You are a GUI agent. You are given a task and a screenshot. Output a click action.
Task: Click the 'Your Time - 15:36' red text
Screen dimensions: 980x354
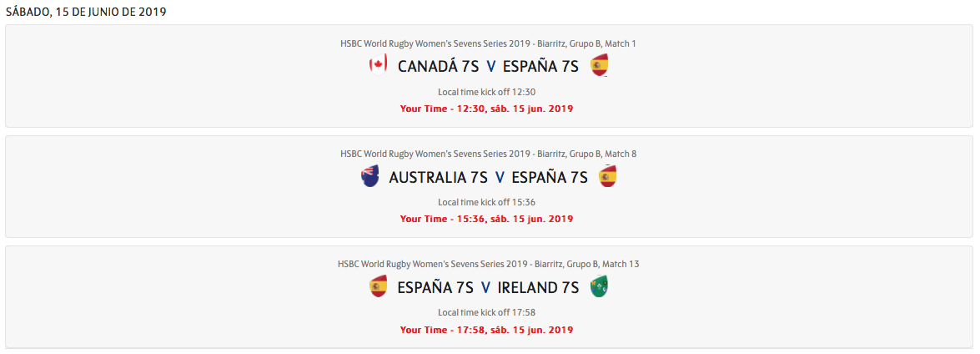(x=486, y=219)
